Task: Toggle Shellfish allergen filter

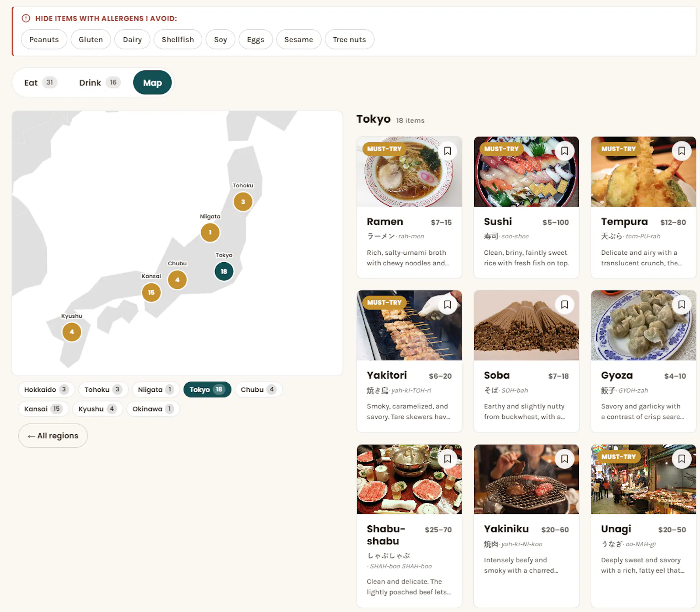Action: click(178, 39)
